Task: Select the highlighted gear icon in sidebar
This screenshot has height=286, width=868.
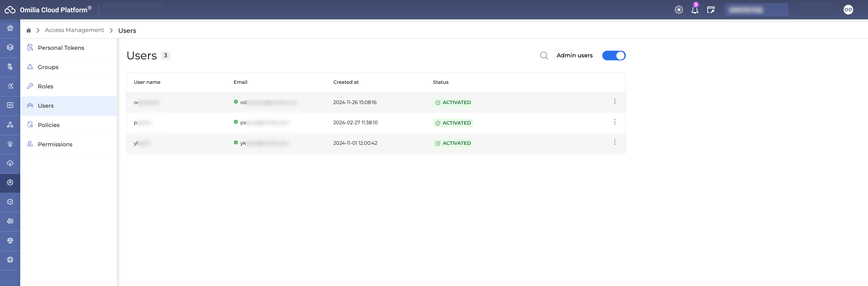Action: [10, 183]
